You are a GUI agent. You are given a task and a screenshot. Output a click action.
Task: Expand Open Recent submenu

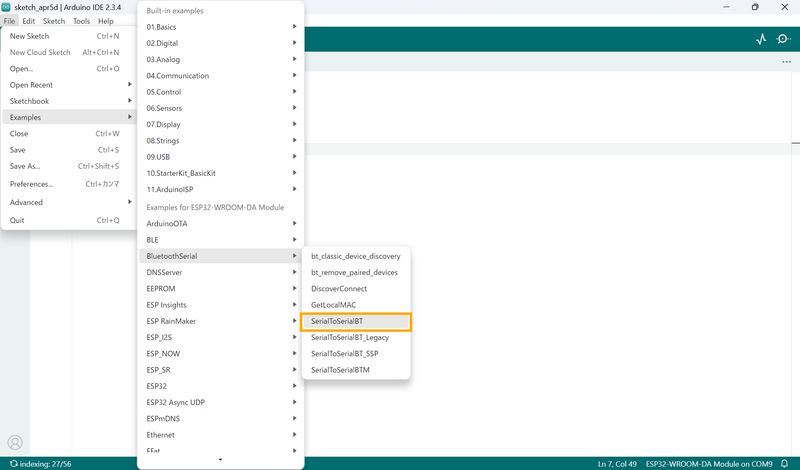(x=68, y=85)
